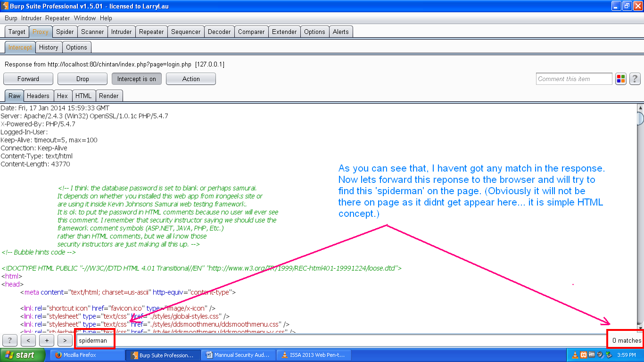Viewport: 644px width, 362px height.
Task: Open the Action menu button
Action: [x=191, y=79]
